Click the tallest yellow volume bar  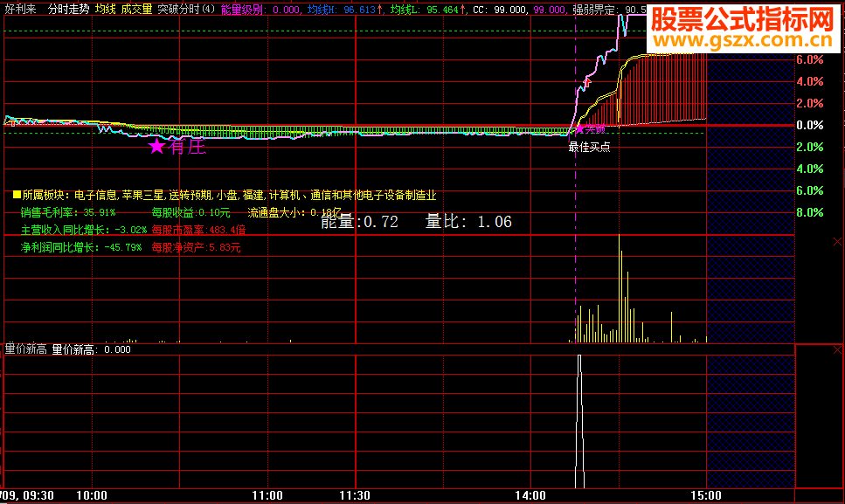click(x=619, y=288)
